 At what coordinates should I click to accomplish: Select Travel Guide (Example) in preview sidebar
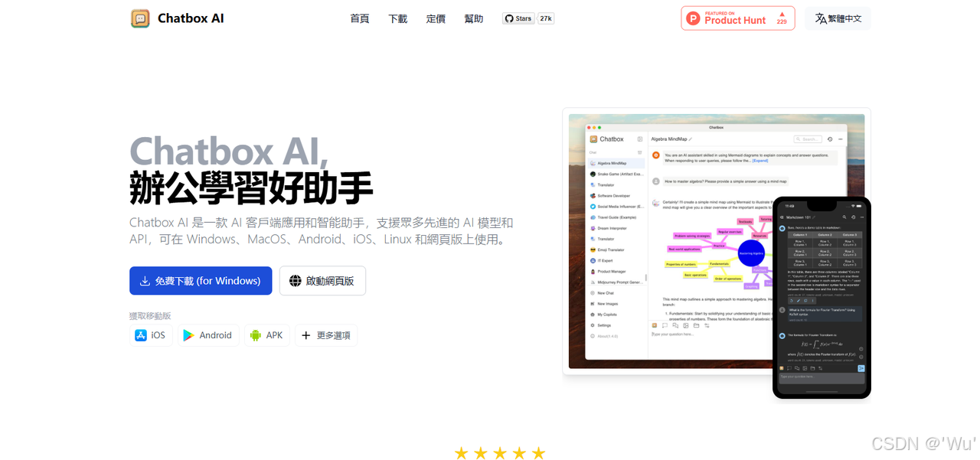click(x=616, y=217)
